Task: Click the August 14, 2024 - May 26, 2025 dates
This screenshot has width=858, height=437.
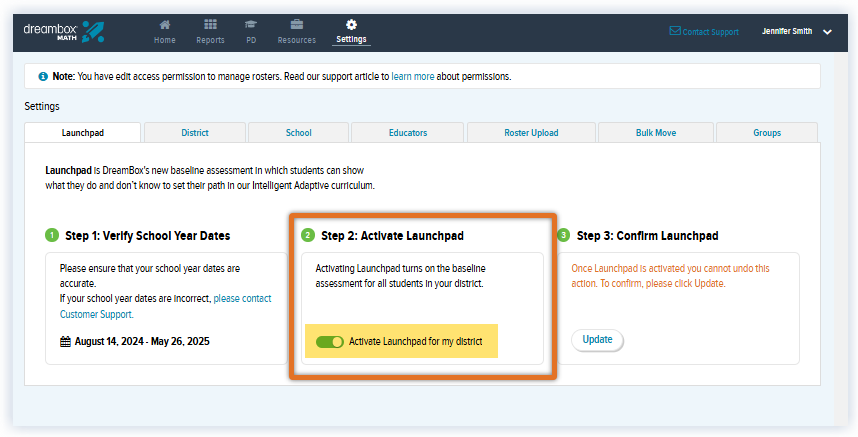Action: click(142, 341)
